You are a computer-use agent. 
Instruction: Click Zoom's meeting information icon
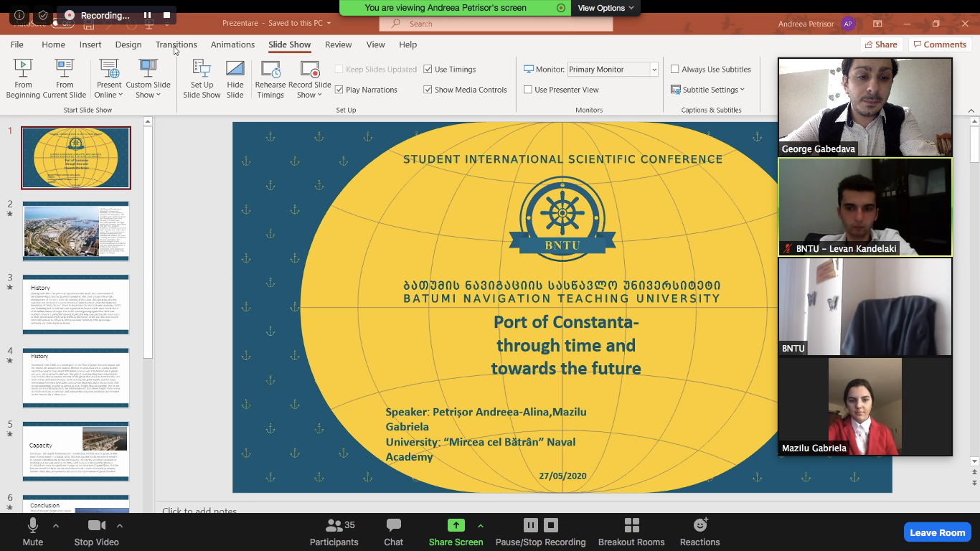click(19, 15)
